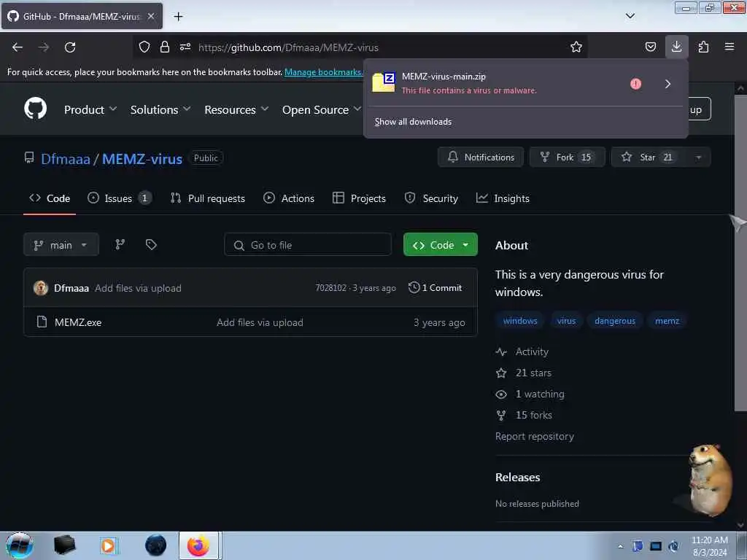Select the windows topic tag
Image resolution: width=747 pixels, height=560 pixels.
[520, 321]
